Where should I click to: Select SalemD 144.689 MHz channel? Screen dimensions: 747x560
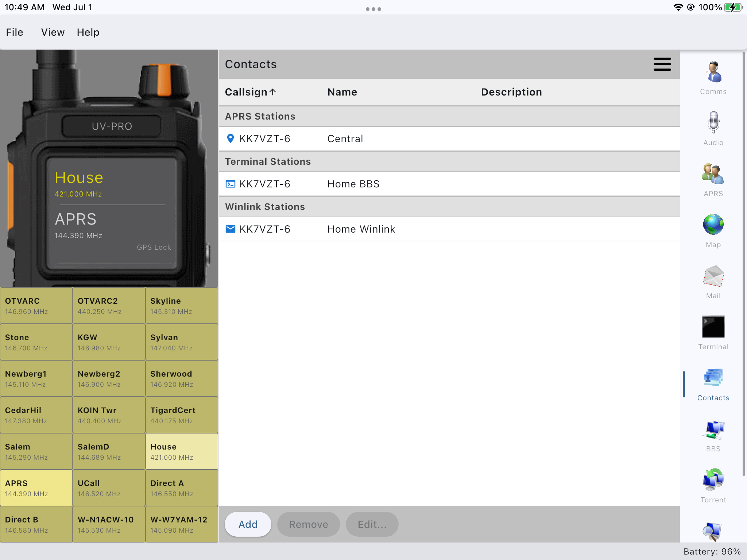[109, 451]
